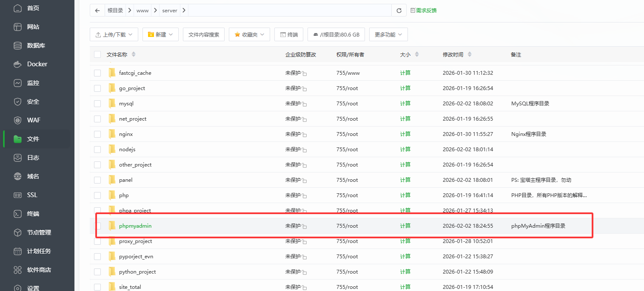Expand the 更多功能 dropdown
The image size is (644, 291).
coord(388,35)
